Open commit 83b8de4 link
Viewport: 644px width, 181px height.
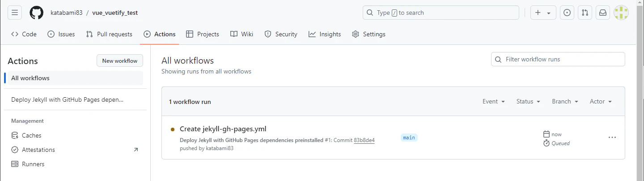[x=364, y=140]
